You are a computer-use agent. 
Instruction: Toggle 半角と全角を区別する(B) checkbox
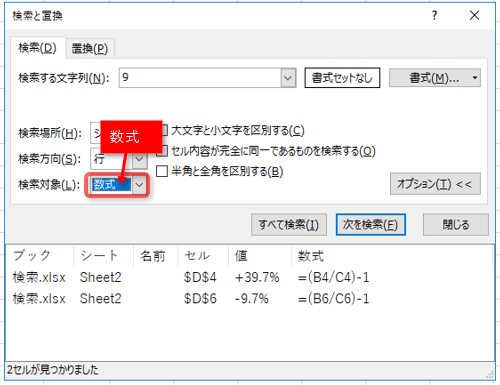(x=162, y=171)
